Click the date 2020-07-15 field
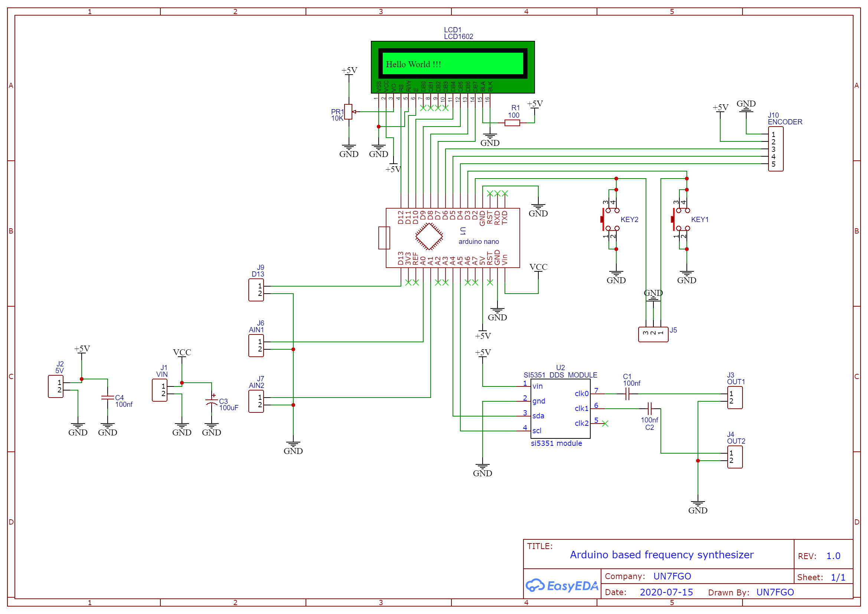The width and height of the screenshot is (868, 614). [666, 592]
